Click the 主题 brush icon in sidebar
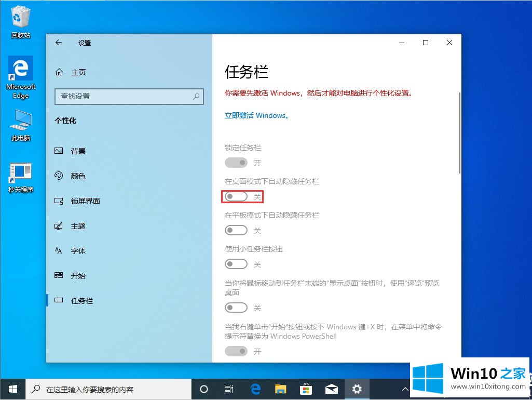The height and width of the screenshot is (400, 532). coord(59,226)
